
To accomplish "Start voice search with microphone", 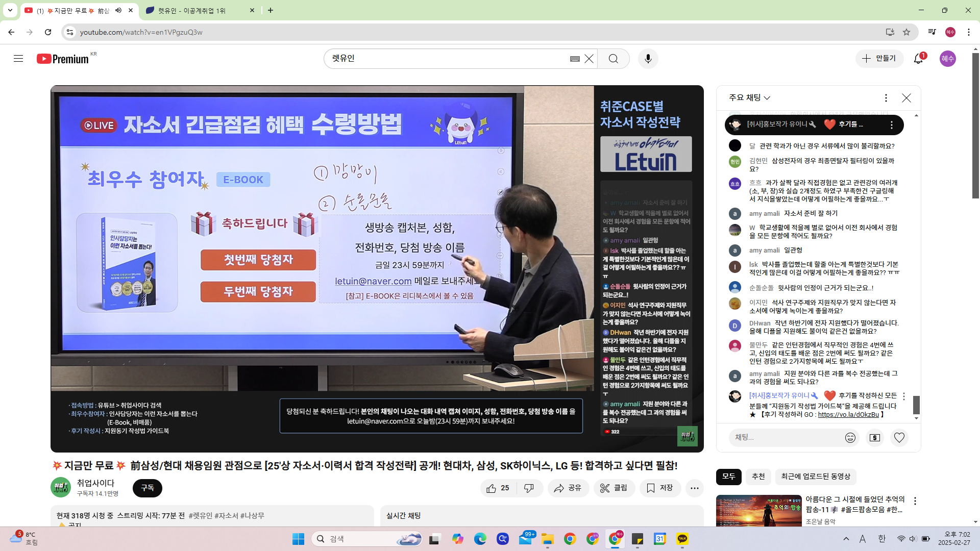I will (648, 59).
